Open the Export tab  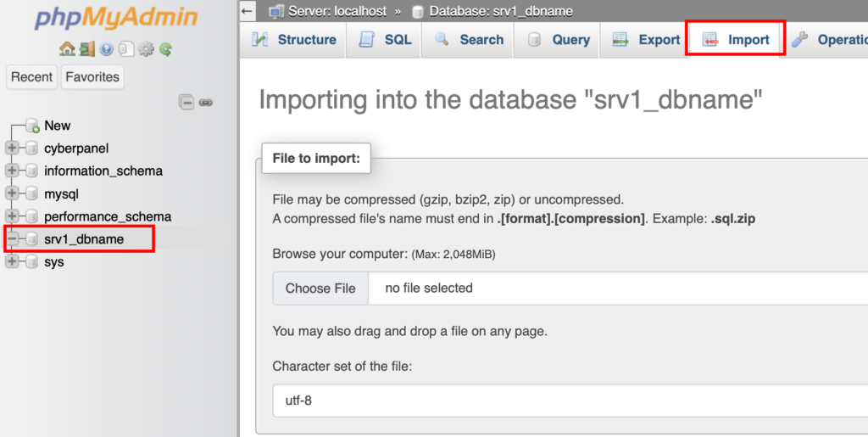click(645, 40)
